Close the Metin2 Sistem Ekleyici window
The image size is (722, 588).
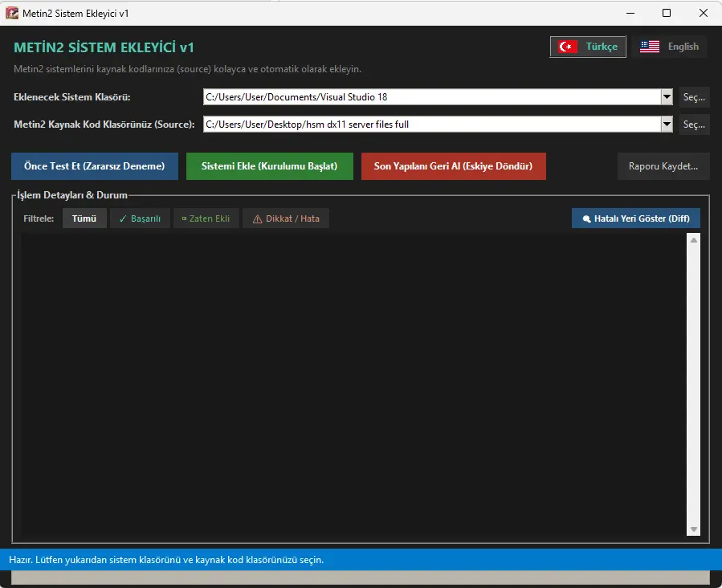click(703, 13)
